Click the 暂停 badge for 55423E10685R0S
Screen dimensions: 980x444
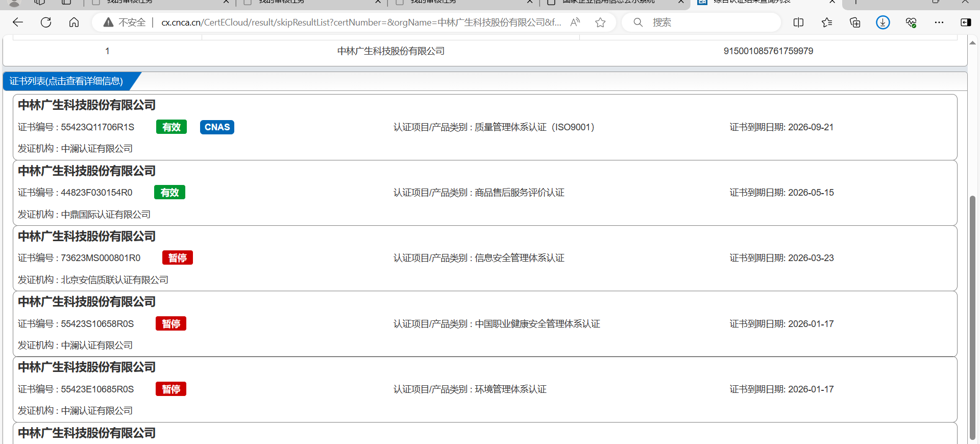click(x=171, y=389)
